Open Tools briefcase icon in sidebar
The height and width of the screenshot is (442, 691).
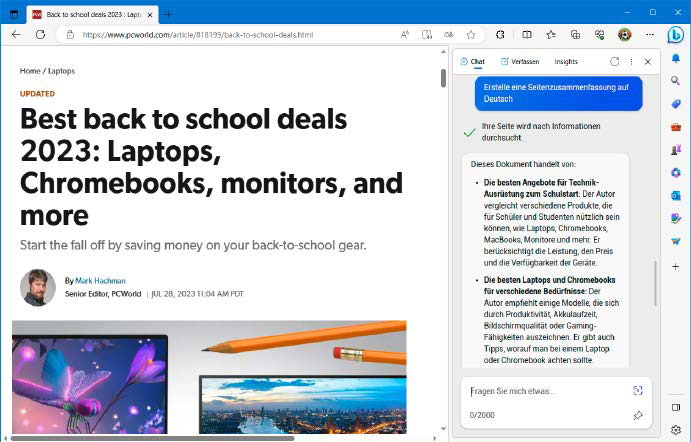coord(676,127)
